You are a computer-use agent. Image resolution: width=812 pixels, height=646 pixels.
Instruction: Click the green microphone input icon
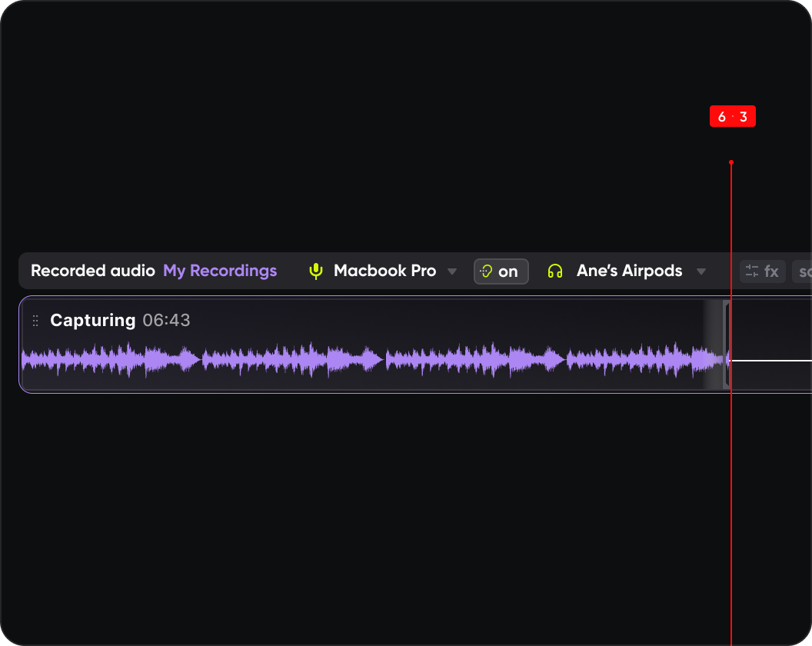315,271
